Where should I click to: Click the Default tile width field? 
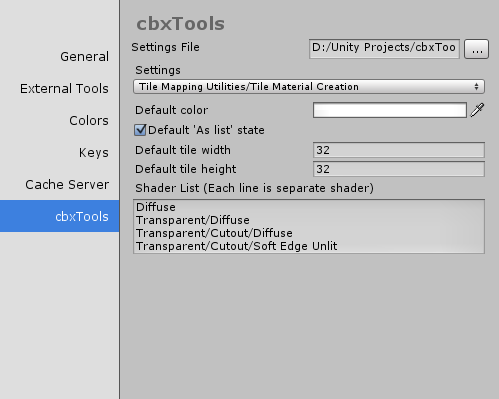399,150
